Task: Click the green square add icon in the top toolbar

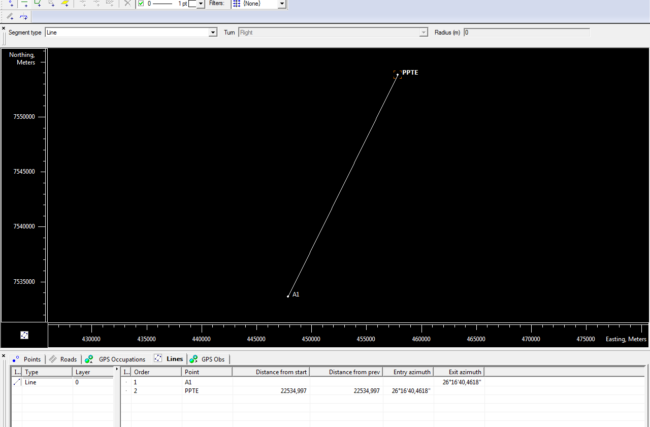Action: (x=38, y=3)
